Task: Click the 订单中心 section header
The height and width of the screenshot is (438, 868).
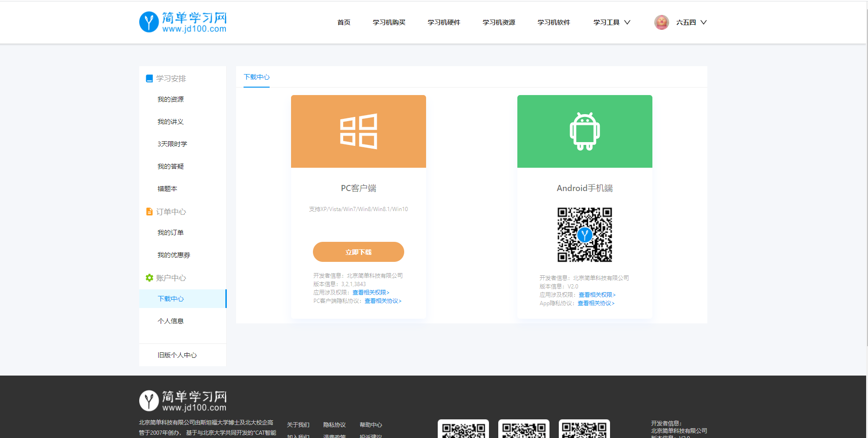Action: 171,212
